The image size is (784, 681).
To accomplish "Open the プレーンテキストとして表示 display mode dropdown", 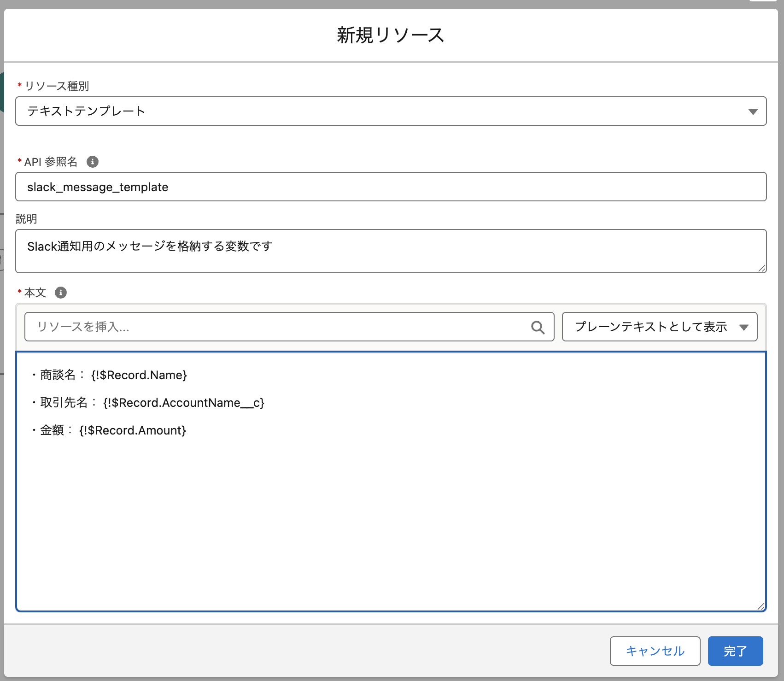I will pyautogui.click(x=659, y=327).
